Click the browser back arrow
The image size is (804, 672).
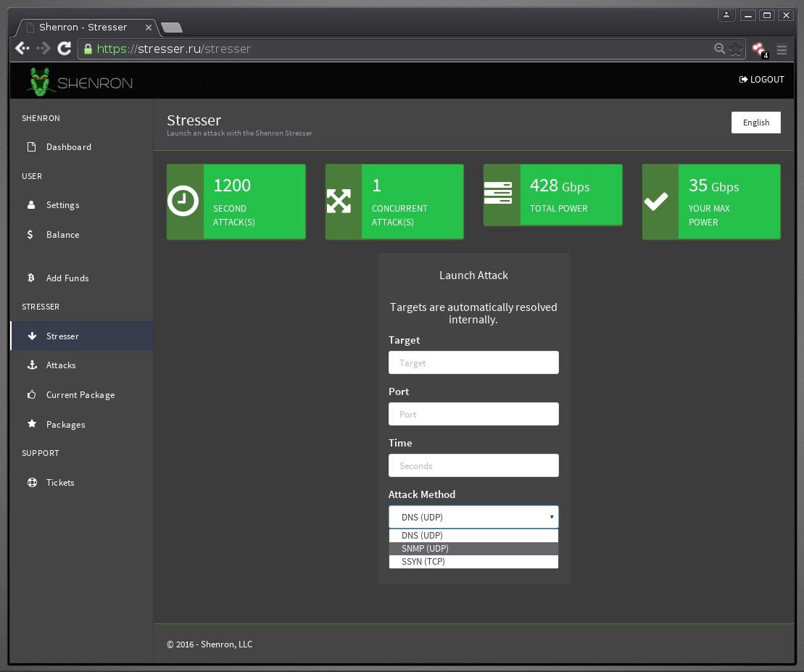point(22,49)
